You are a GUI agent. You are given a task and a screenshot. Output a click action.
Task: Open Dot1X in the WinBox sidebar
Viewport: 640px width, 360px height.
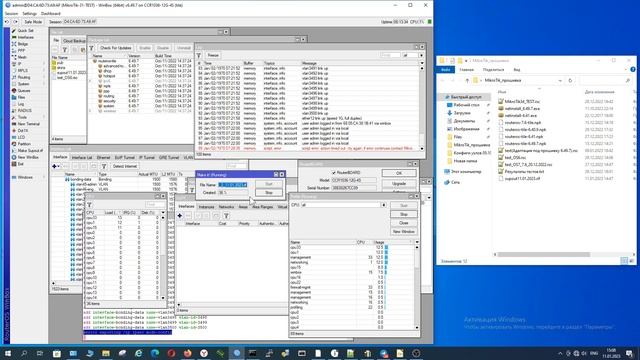(x=23, y=131)
